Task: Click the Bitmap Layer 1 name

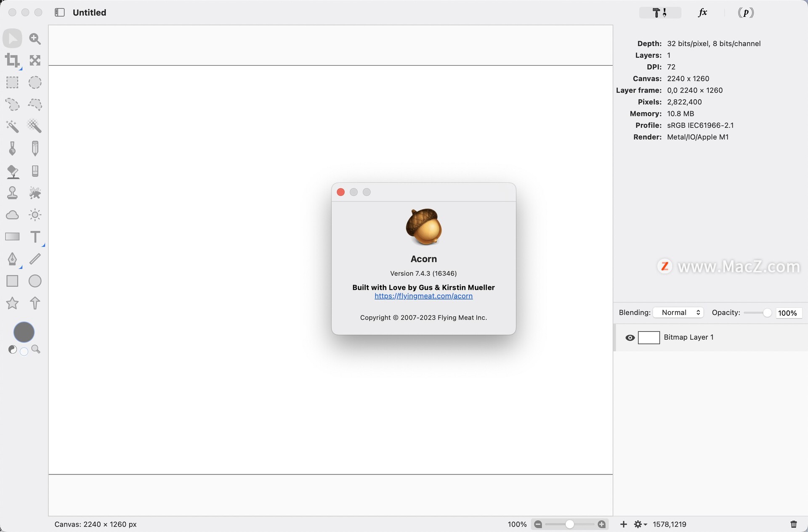Action: point(688,337)
